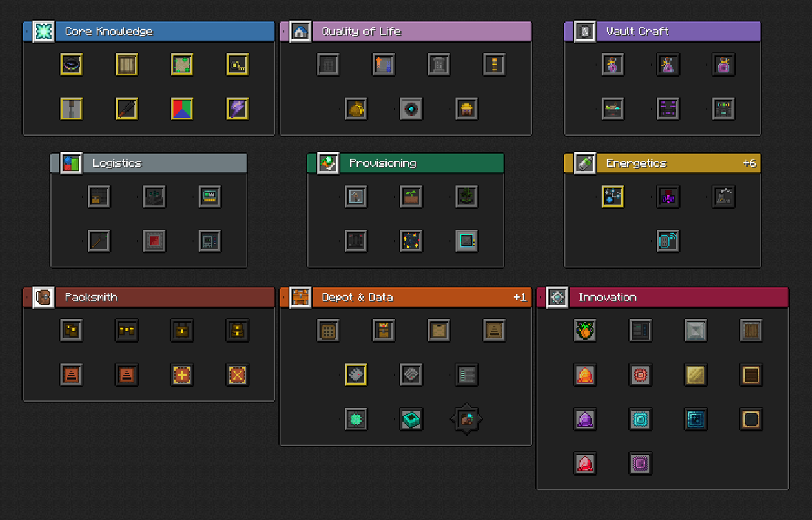The image size is (812, 520).
Task: Select the red block research in Logistics
Action: pyautogui.click(x=154, y=241)
